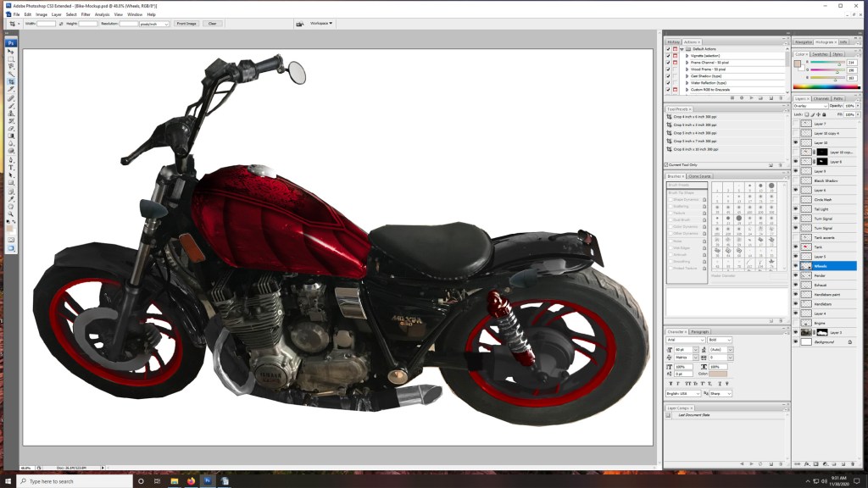Click the Character panel text color swatch
868x488 pixels.
[717, 374]
